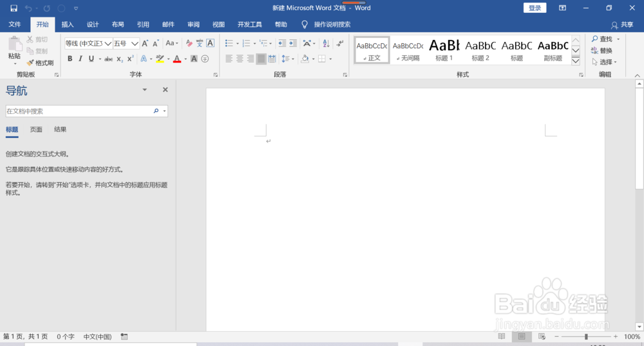Center text alignment icon

coord(240,59)
